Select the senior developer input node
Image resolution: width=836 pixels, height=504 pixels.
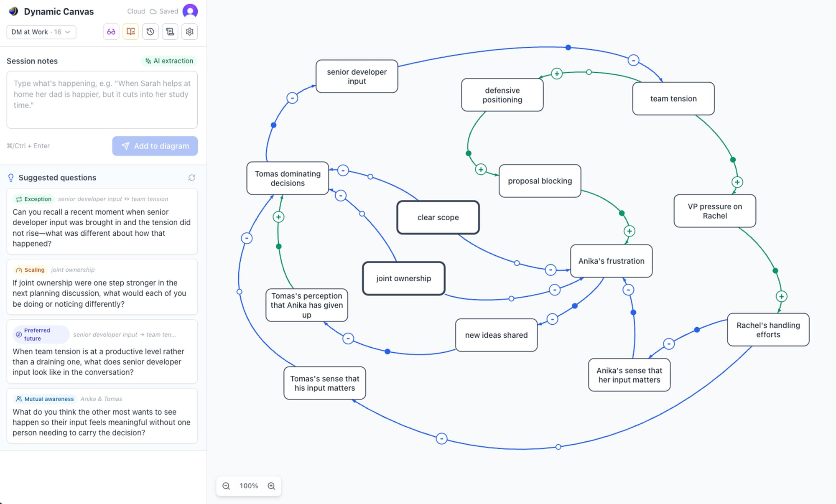357,76
